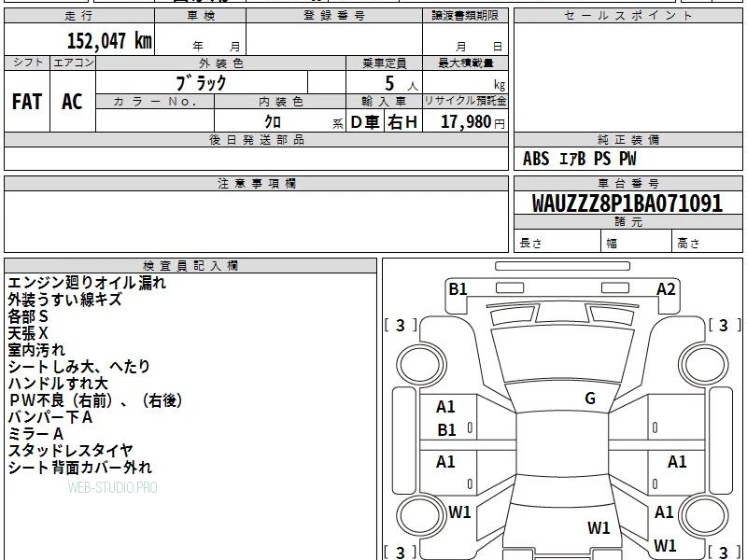Click the 注意事項欄 header

256,183
